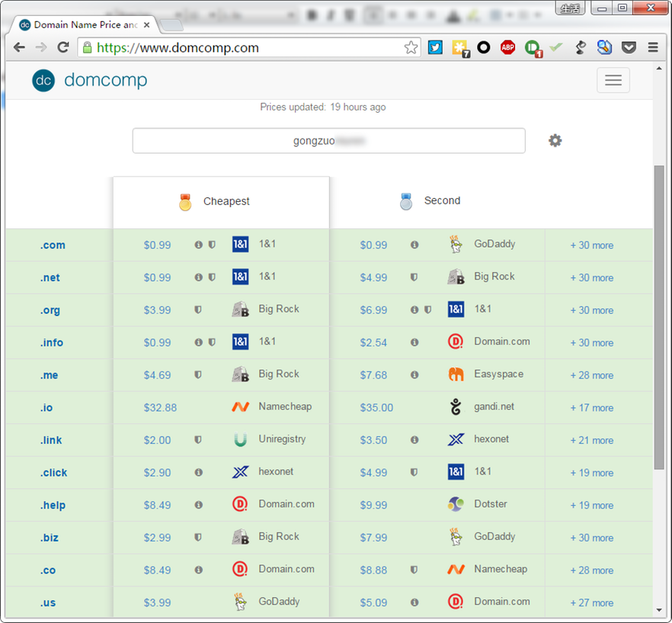This screenshot has height=623, width=672.
Task: Click the domcomp dc logo
Action: [43, 80]
